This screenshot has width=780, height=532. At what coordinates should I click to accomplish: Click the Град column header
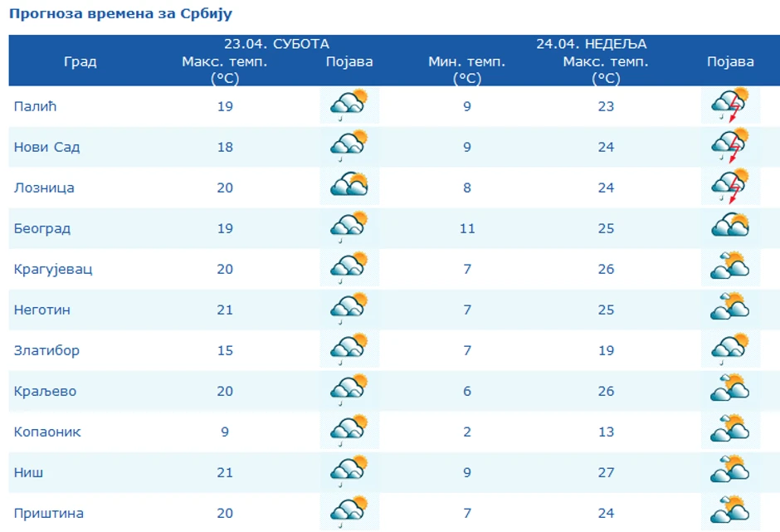click(x=80, y=61)
